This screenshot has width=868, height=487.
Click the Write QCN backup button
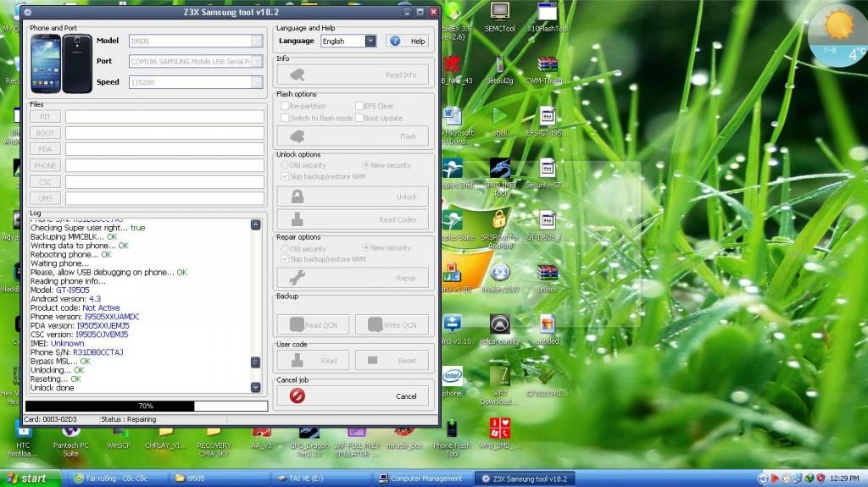tap(392, 325)
